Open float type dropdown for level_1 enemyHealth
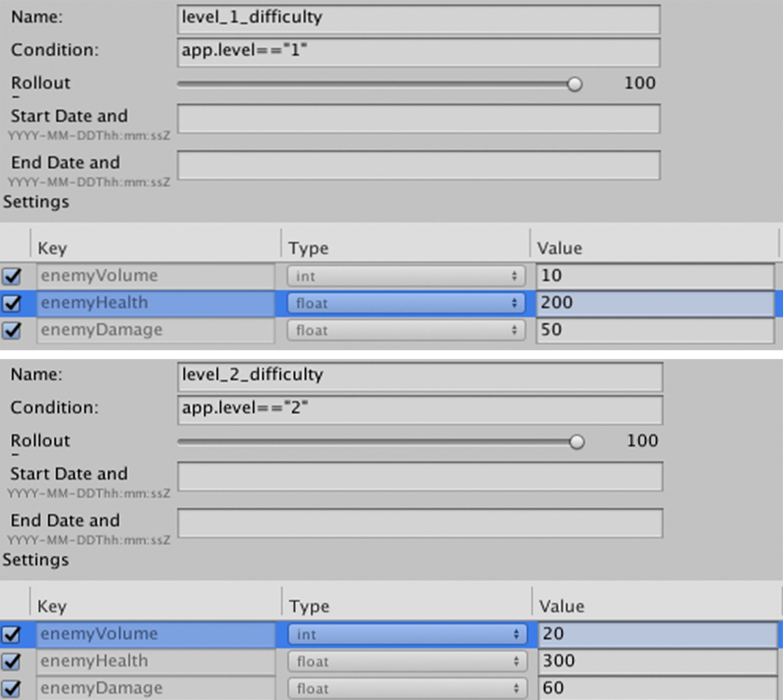This screenshot has width=783, height=700. click(x=406, y=303)
